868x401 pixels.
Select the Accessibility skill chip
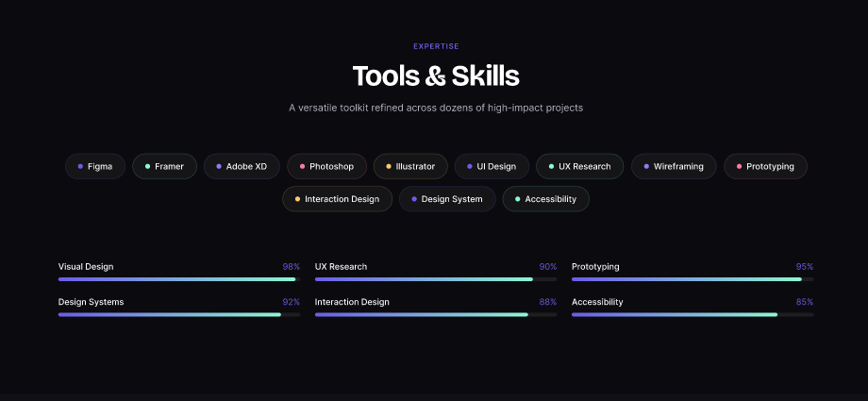[x=546, y=199]
